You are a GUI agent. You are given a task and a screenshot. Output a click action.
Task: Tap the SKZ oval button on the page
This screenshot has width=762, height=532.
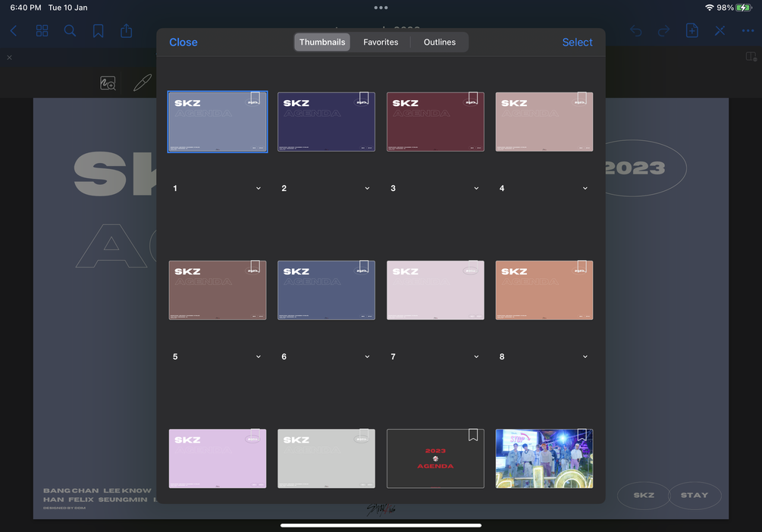(644, 495)
